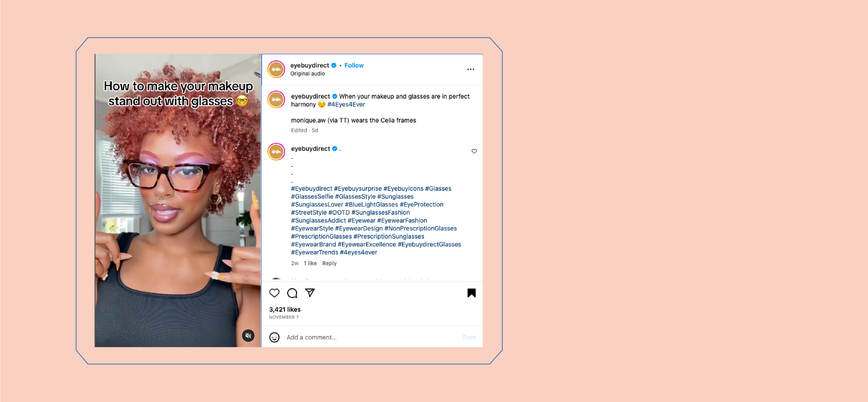
Task: Follow the eyebuydirect account
Action: tap(354, 65)
